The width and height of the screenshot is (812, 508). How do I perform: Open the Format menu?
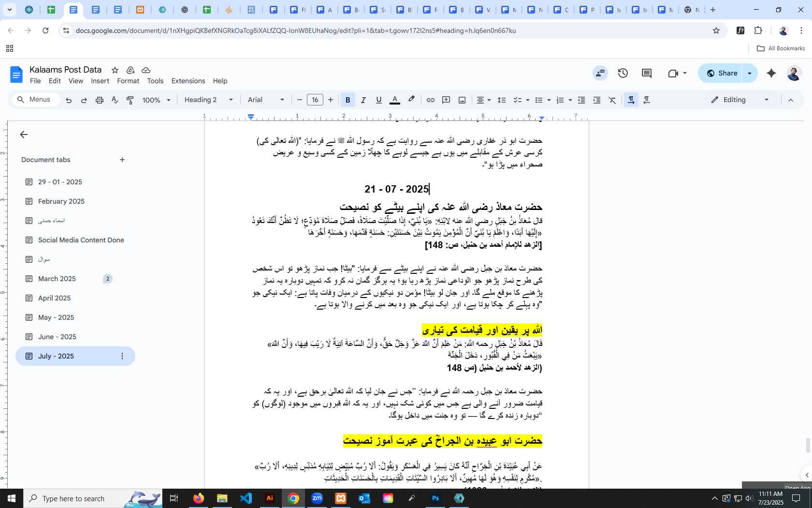tap(128, 81)
